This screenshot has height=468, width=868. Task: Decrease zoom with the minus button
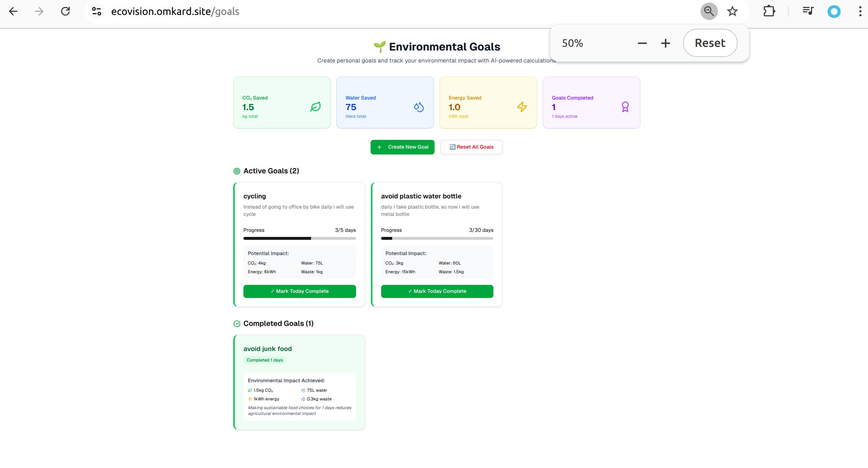click(x=642, y=43)
